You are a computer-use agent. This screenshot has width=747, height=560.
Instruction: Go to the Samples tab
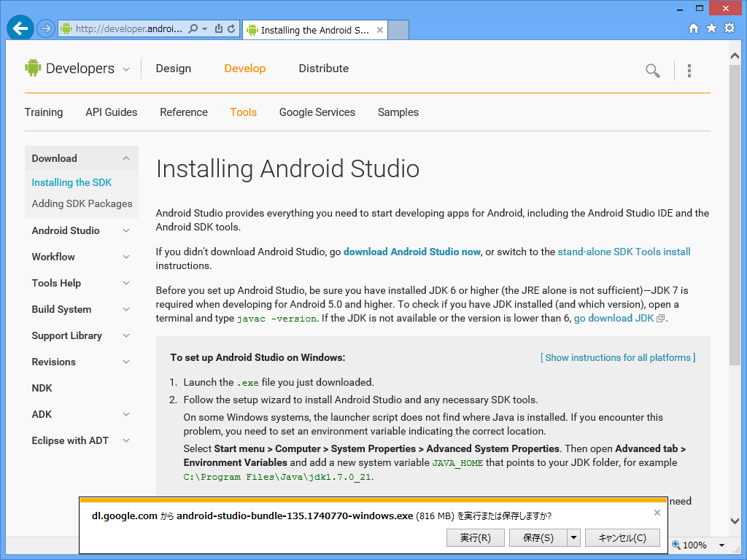click(x=398, y=112)
